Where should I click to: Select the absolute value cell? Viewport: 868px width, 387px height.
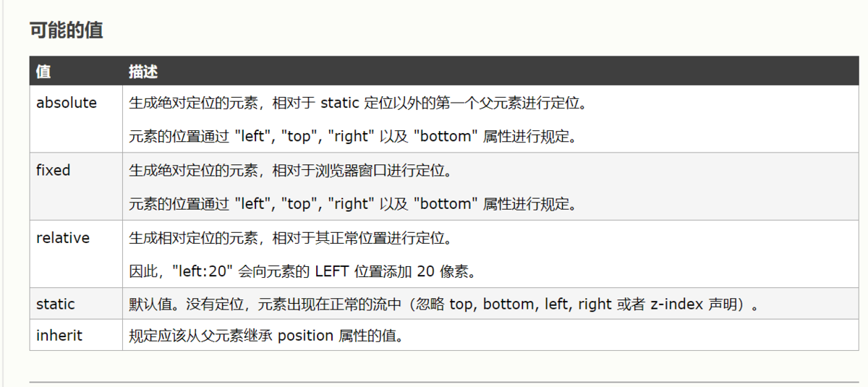coord(67,103)
